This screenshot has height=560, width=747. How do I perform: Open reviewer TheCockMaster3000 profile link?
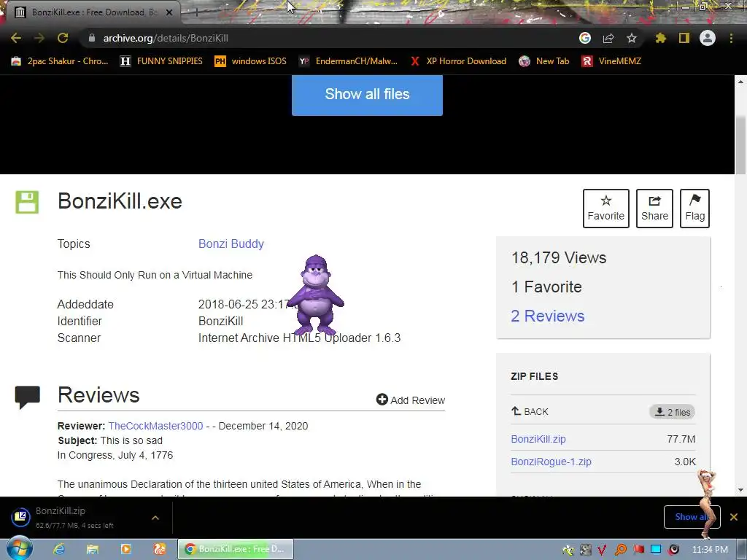click(155, 426)
